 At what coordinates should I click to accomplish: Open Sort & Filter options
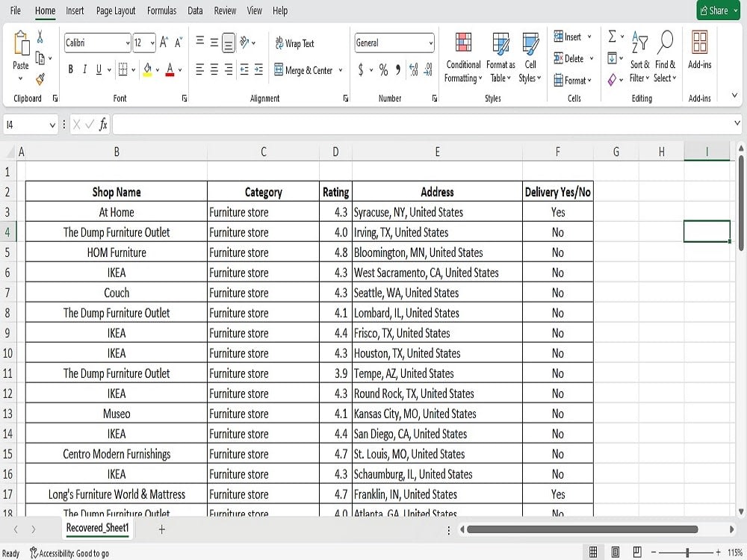click(x=639, y=56)
